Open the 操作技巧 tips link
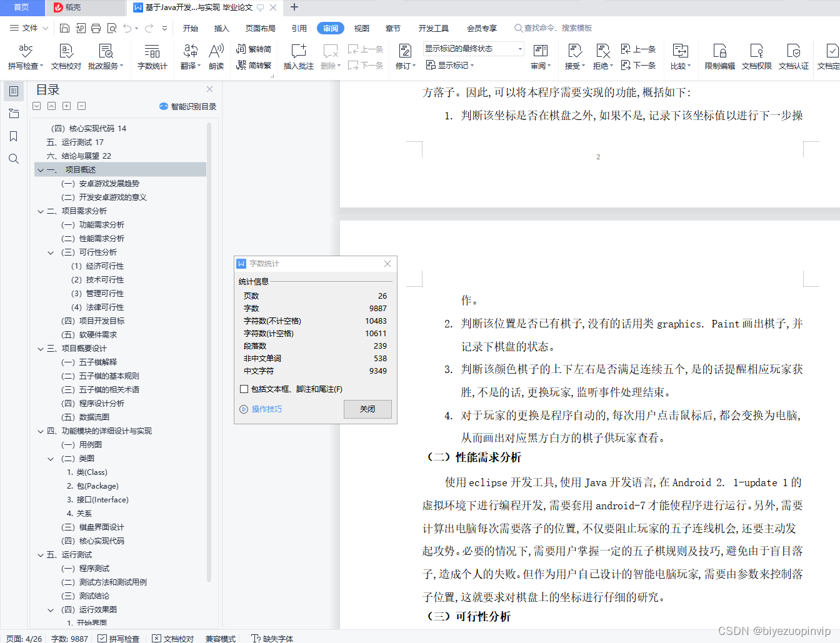840x643 pixels. tap(261, 409)
